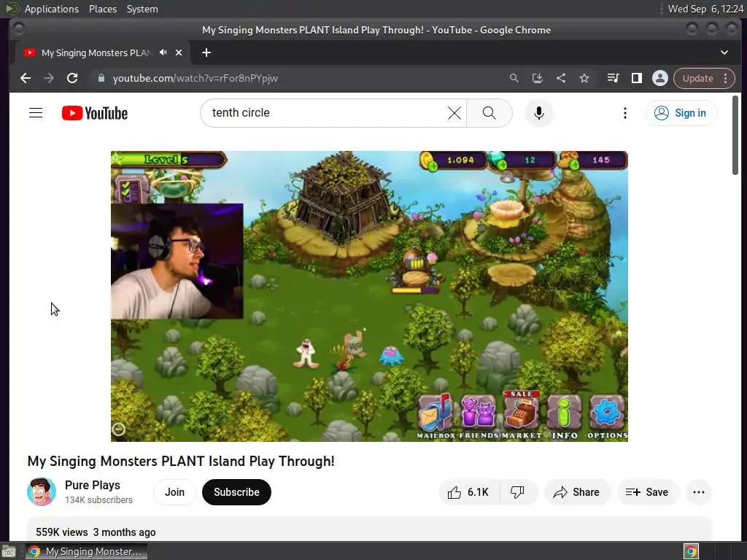Click the date and time clock
The height and width of the screenshot is (560, 747).
[x=705, y=9]
